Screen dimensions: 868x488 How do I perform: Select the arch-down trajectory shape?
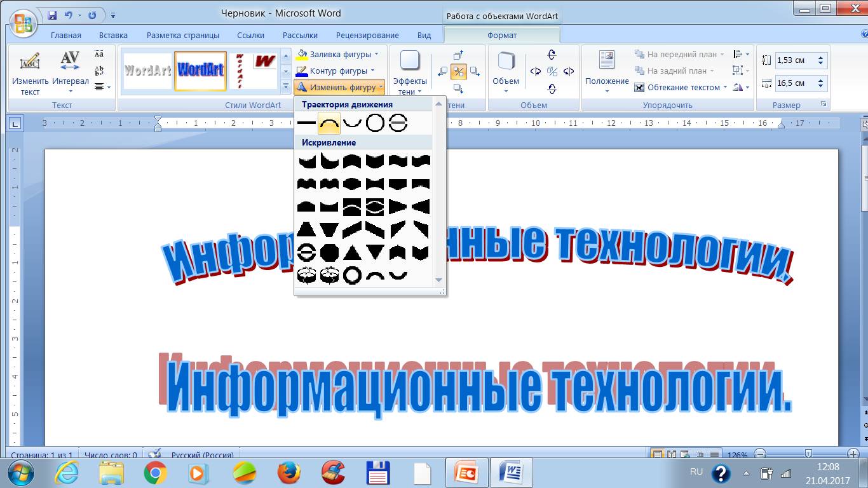(x=352, y=123)
